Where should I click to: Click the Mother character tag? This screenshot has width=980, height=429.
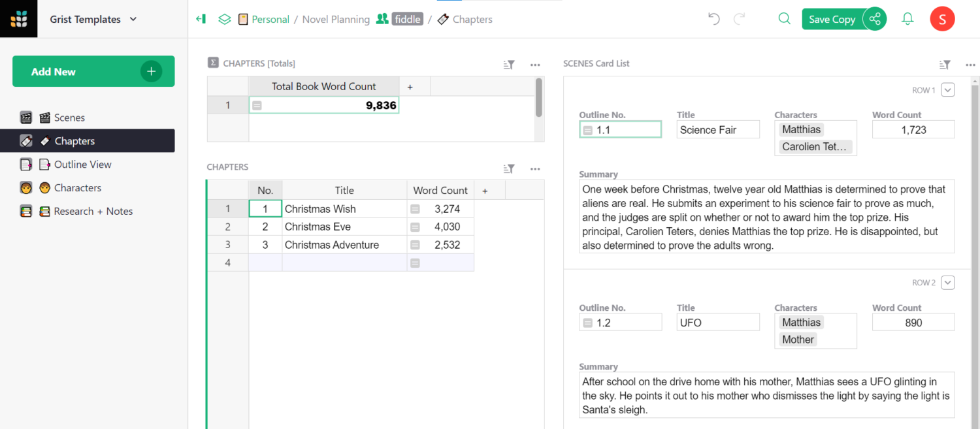click(x=798, y=339)
